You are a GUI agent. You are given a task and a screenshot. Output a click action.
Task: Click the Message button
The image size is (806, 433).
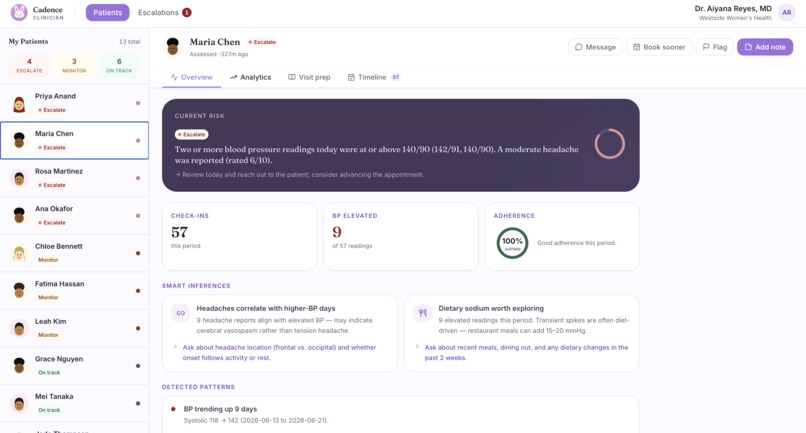(595, 47)
